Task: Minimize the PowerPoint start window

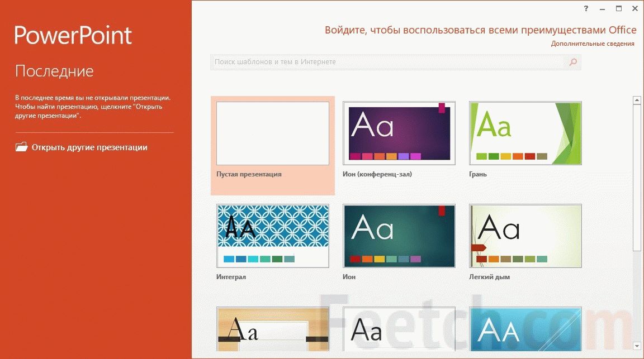Action: pyautogui.click(x=602, y=8)
